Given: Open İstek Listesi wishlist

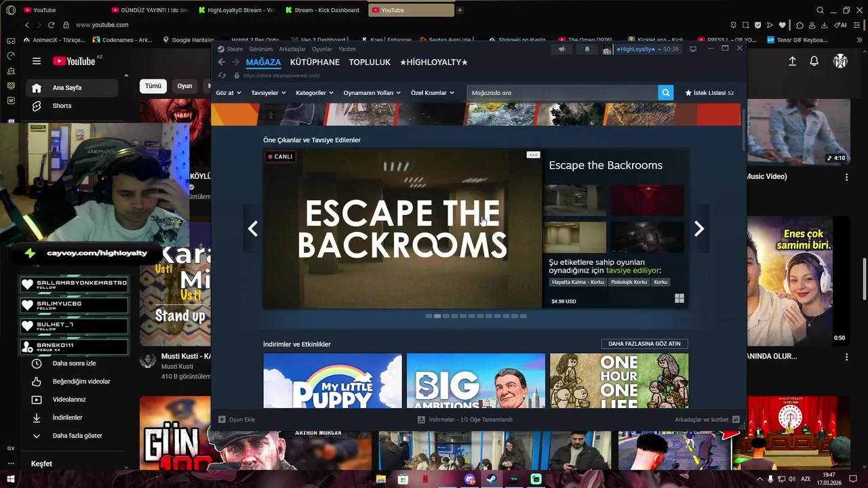Looking at the screenshot, I should click(x=710, y=93).
